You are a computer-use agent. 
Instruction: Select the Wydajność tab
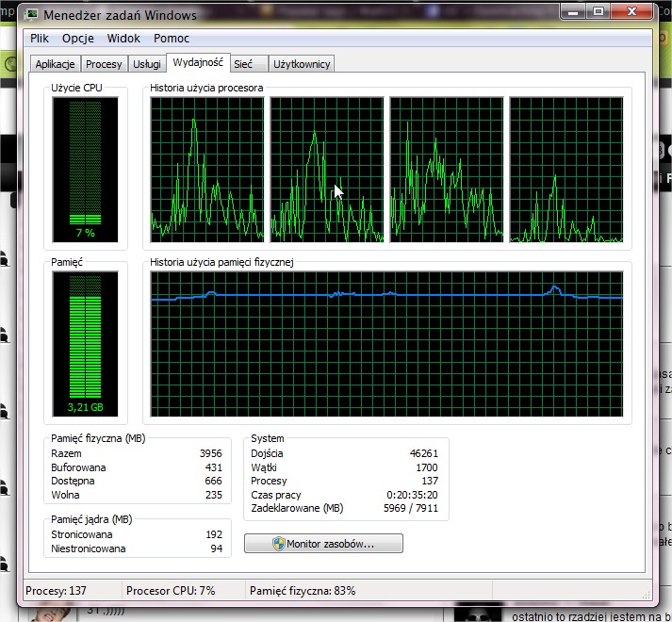(197, 63)
